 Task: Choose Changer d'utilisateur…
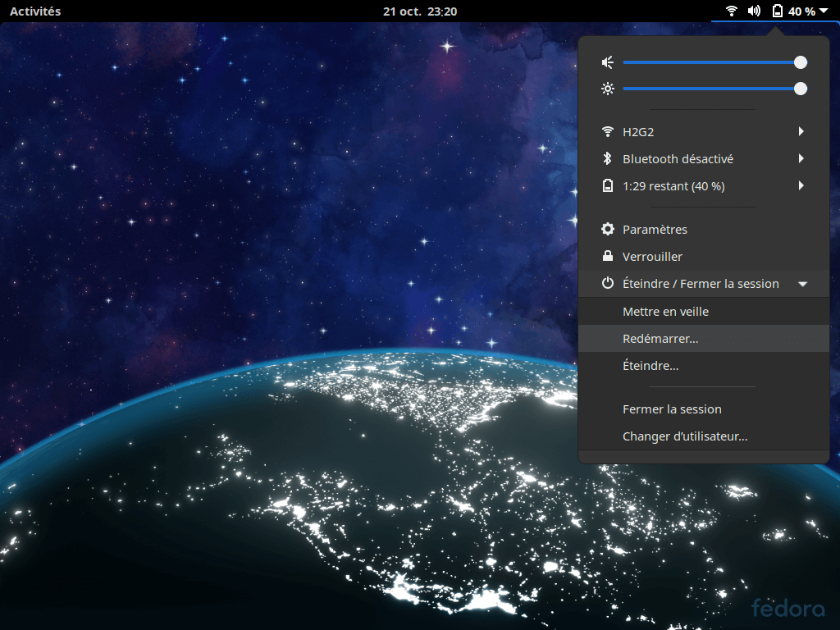pos(704,436)
